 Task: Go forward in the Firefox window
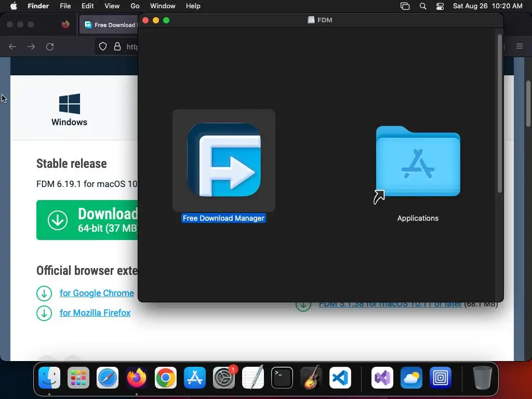pos(31,46)
